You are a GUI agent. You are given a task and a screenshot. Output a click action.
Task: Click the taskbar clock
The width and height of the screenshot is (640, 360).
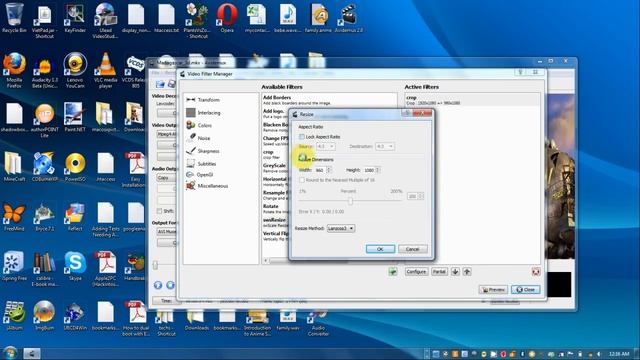click(x=619, y=354)
